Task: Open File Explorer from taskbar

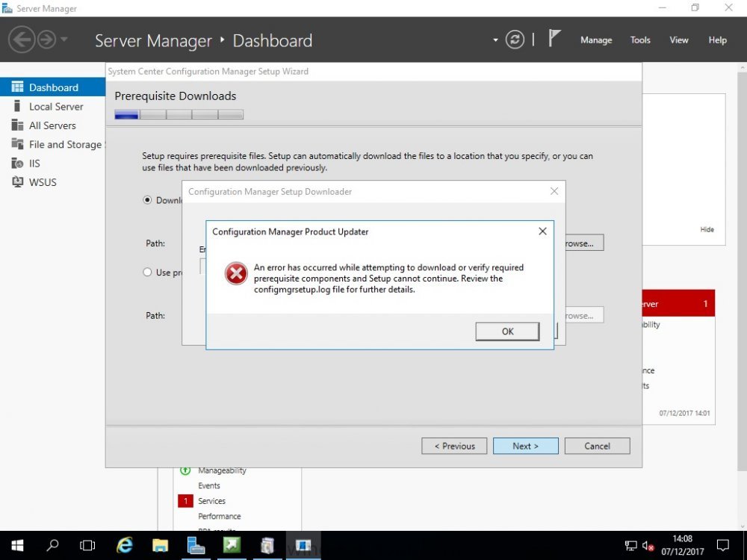Action: [160, 545]
